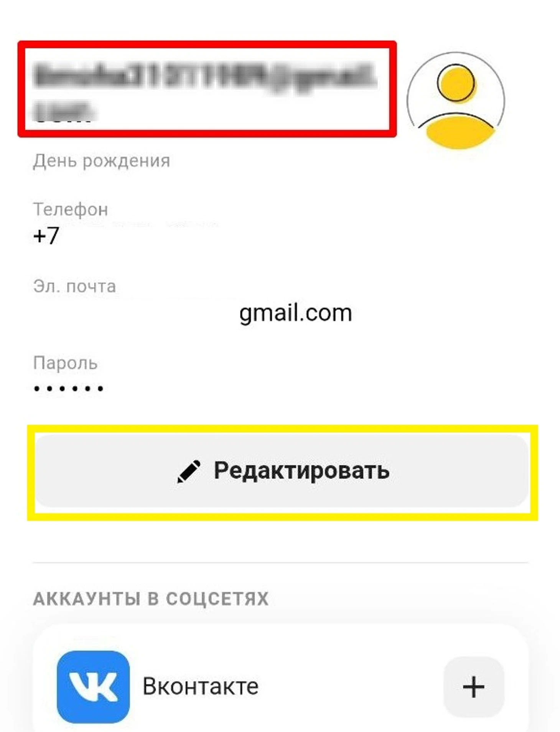
Task: Click the masked password dots
Action: pyautogui.click(x=68, y=389)
